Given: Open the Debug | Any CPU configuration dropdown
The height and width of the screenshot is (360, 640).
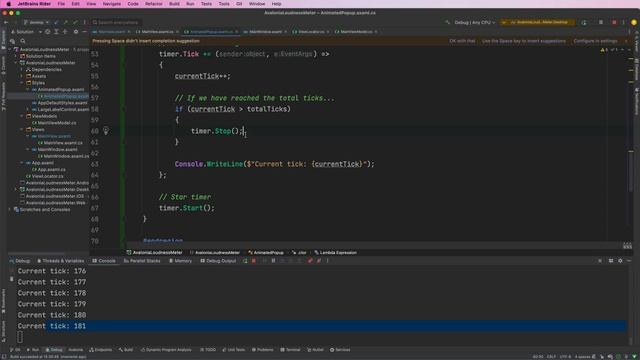Looking at the screenshot, I should click(x=475, y=22).
